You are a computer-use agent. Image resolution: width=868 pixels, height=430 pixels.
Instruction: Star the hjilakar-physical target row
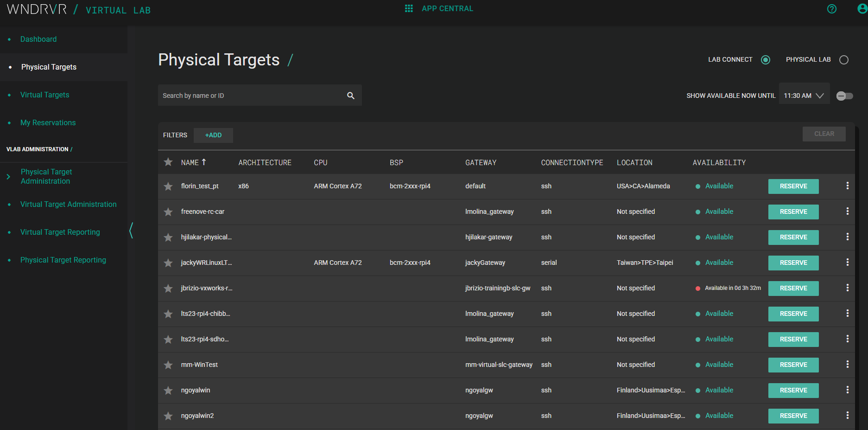(x=168, y=237)
